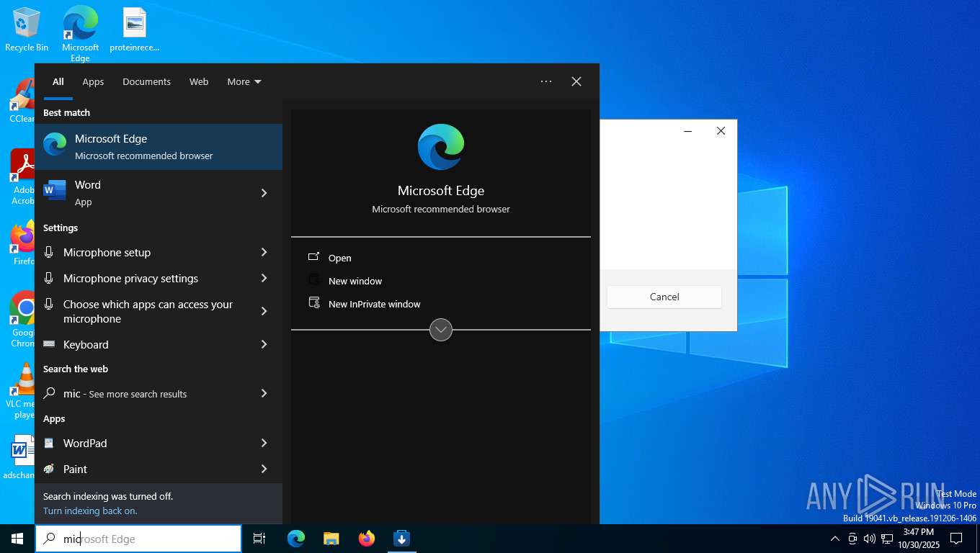Select Recycle Bin desktop icon

(27, 30)
